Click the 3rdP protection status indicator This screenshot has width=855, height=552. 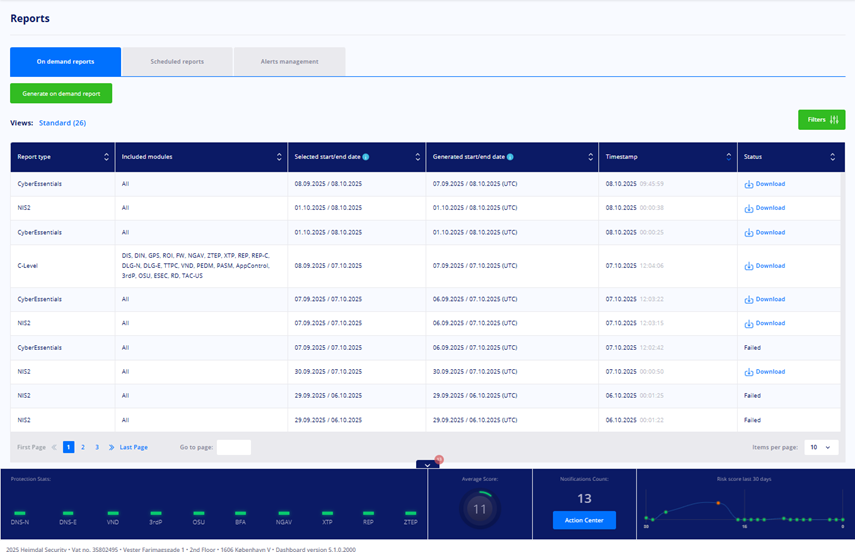click(x=156, y=513)
